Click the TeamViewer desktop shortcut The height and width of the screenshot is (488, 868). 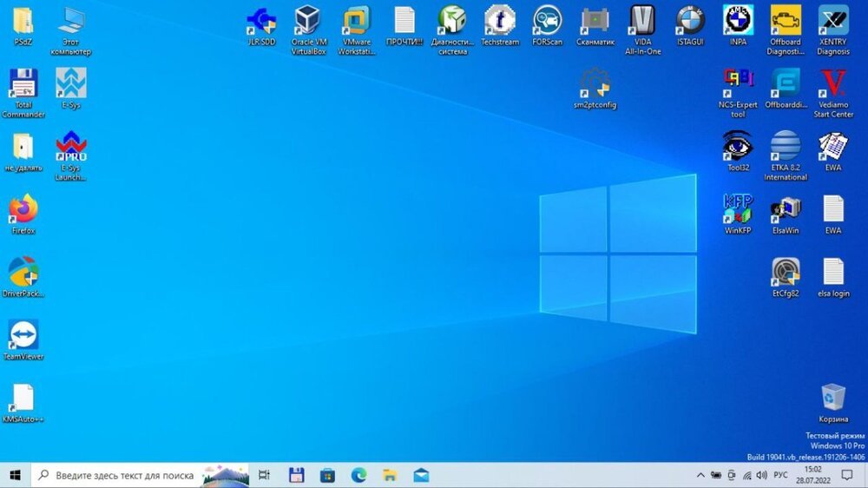tap(23, 336)
